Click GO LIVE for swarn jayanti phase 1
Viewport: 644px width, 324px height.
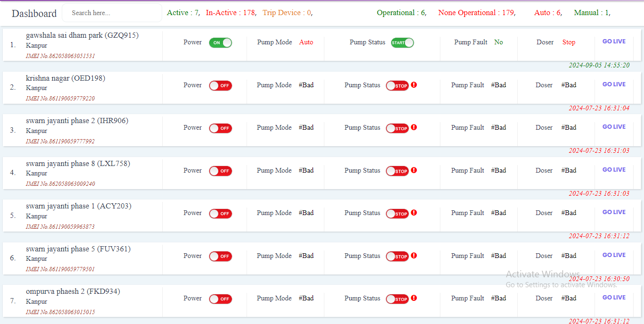coord(614,212)
